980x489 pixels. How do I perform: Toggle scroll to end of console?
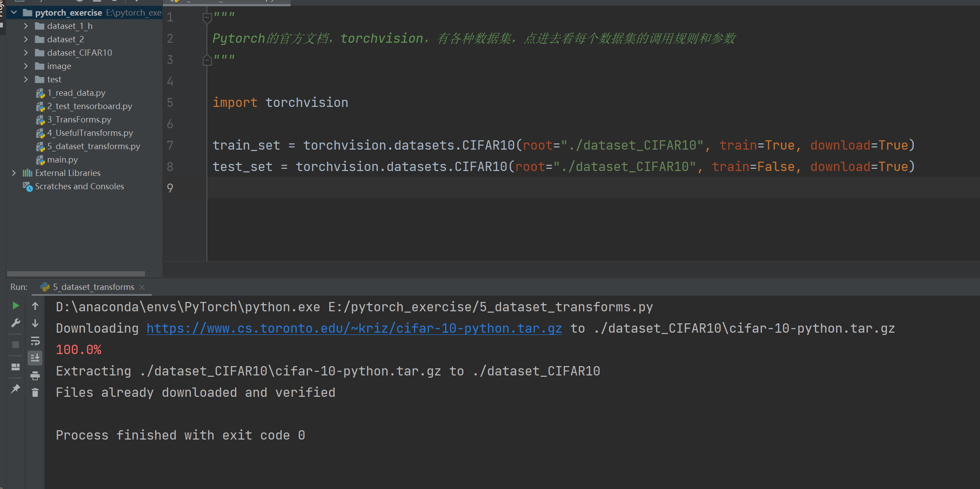click(x=35, y=358)
